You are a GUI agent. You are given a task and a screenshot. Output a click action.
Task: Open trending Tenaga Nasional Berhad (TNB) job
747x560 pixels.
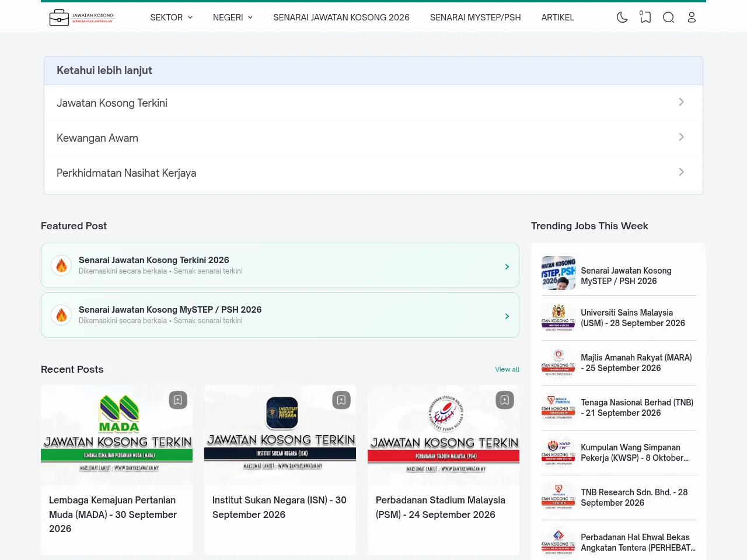637,408
